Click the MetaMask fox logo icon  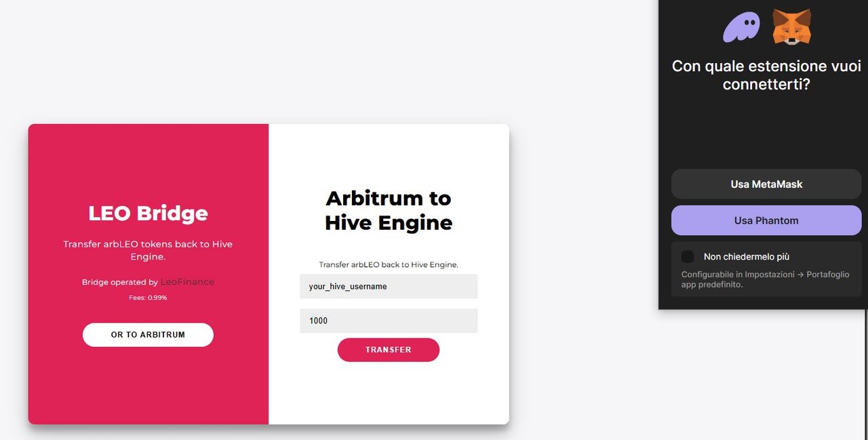click(x=791, y=27)
